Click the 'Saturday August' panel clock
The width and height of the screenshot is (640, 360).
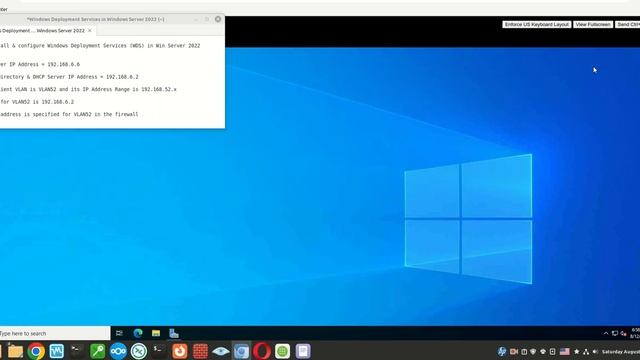pos(621,351)
